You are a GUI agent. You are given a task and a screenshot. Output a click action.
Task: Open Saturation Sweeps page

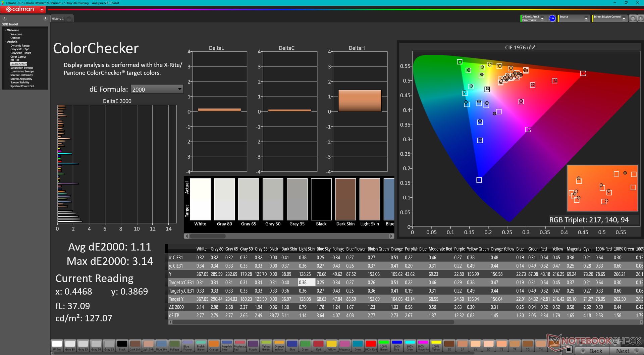[22, 68]
